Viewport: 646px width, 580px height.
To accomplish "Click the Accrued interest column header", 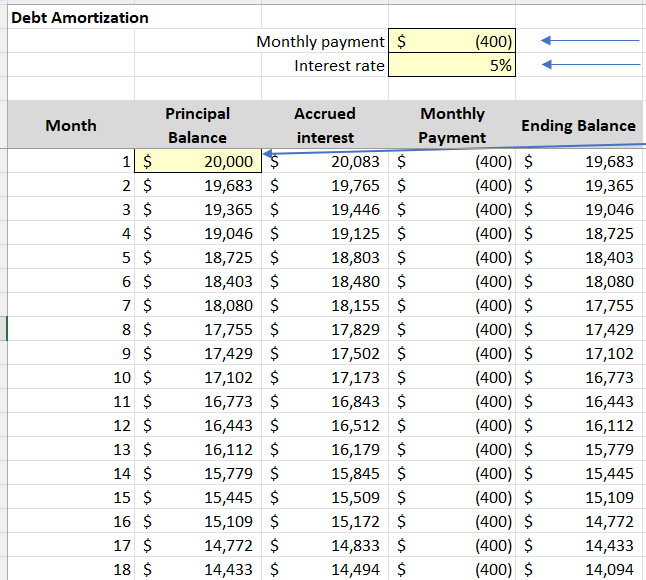I will [325, 125].
